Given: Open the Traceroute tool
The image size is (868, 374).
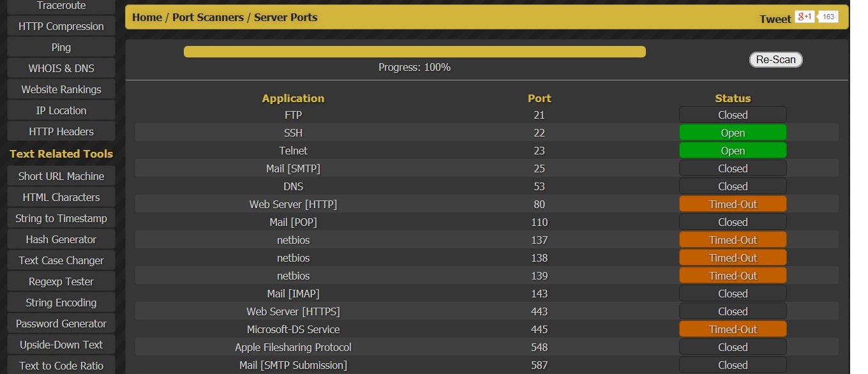Looking at the screenshot, I should pos(61,6).
